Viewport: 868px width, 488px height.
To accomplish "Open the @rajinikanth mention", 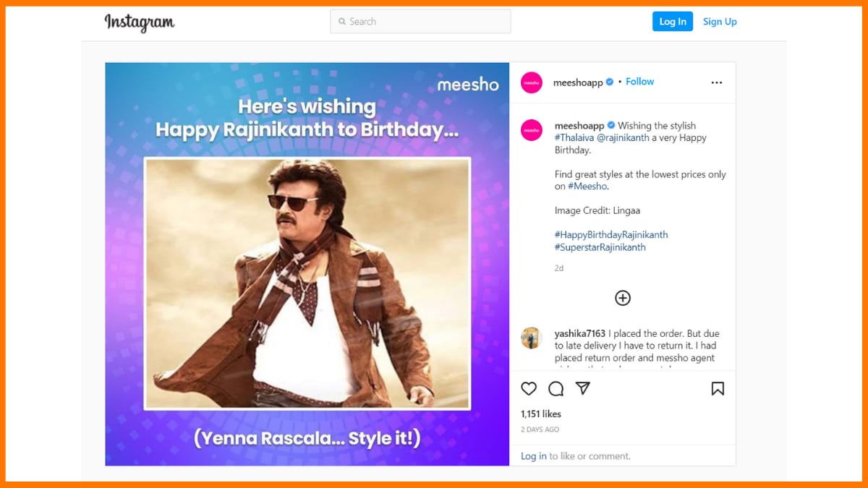I will 624,137.
